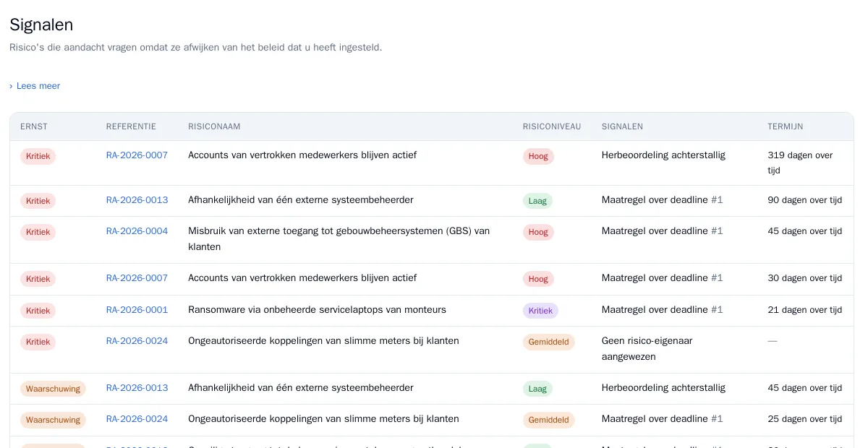Select Accounts van vertrokken medewerkers, 319 dagen row
Screen dimensions: 868x448
302,155
